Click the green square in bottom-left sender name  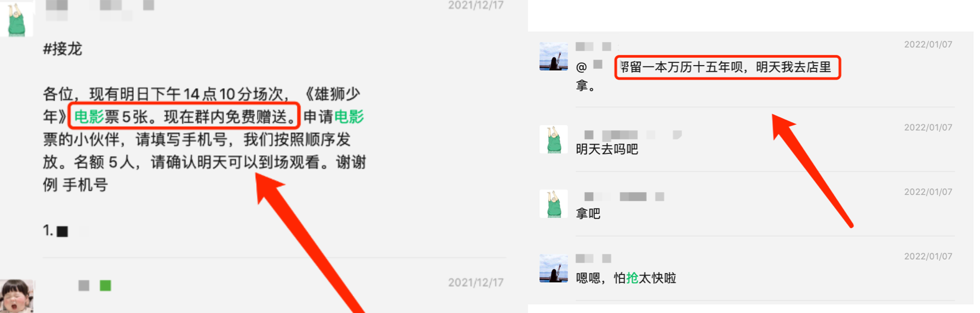(x=105, y=286)
